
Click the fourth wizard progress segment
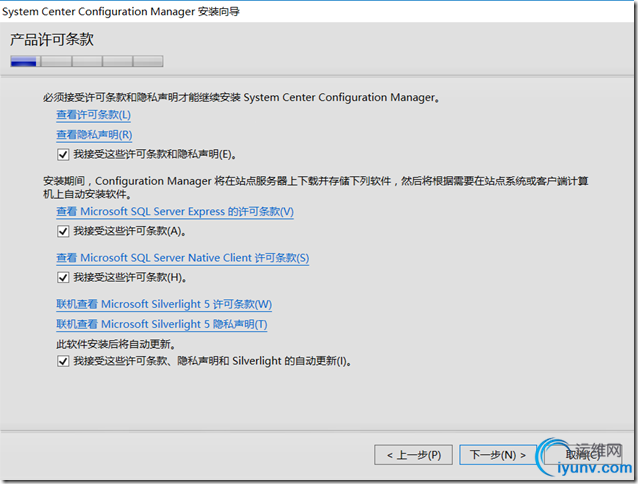coord(116,62)
